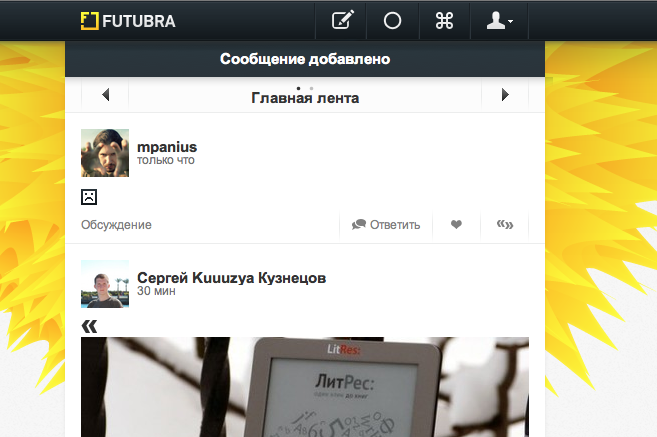Click the Futubra logo
This screenshot has width=657, height=437.
[128, 20]
